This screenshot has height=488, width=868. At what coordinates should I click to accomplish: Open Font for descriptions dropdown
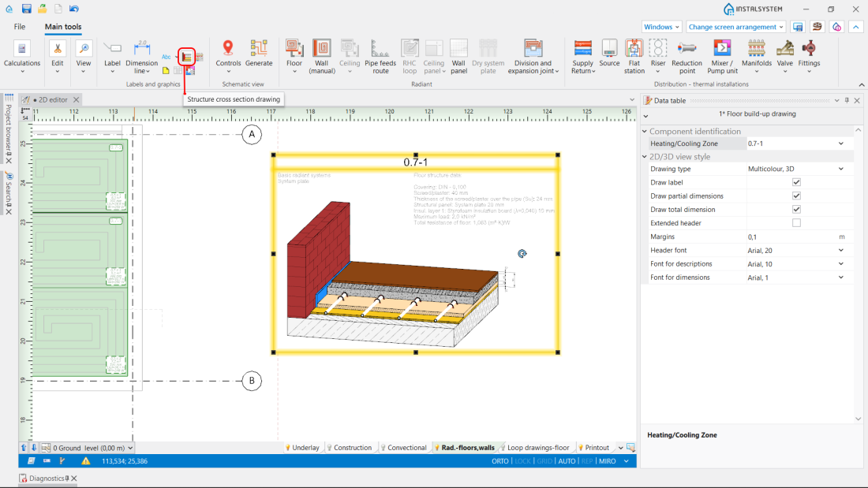[x=841, y=264]
